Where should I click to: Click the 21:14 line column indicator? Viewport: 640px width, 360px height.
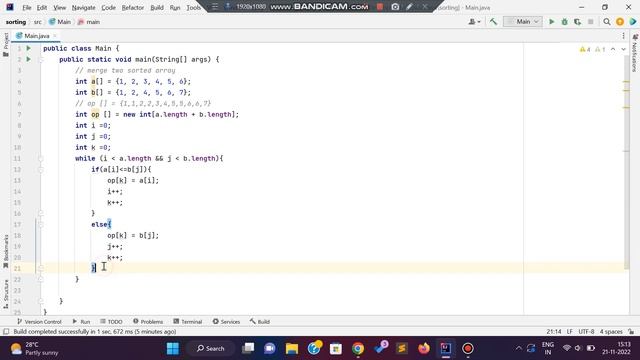[x=553, y=331]
